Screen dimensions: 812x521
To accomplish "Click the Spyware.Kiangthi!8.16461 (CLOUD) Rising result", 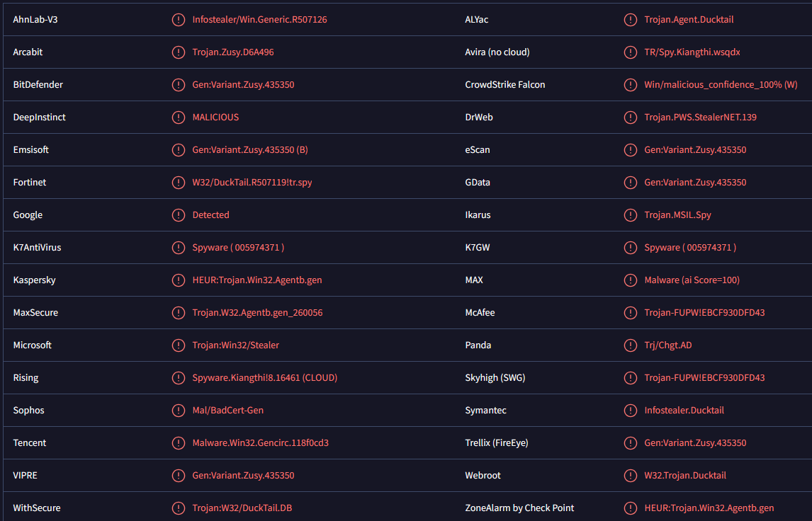I will [x=264, y=378].
